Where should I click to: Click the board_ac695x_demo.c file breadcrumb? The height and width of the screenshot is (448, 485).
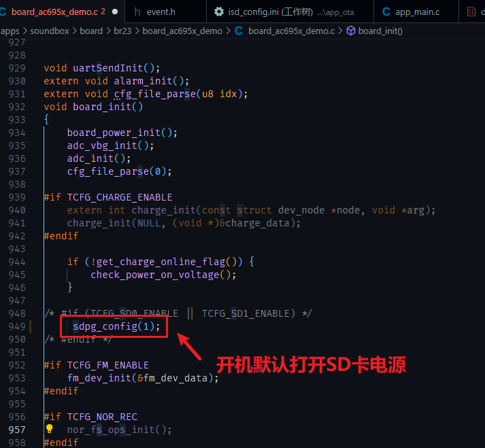pos(291,31)
